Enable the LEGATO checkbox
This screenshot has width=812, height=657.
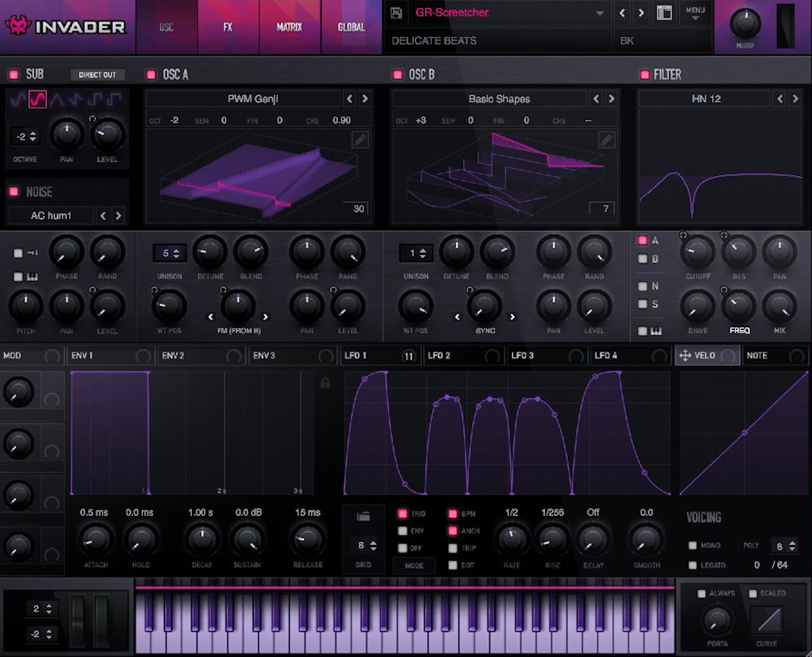coord(692,565)
